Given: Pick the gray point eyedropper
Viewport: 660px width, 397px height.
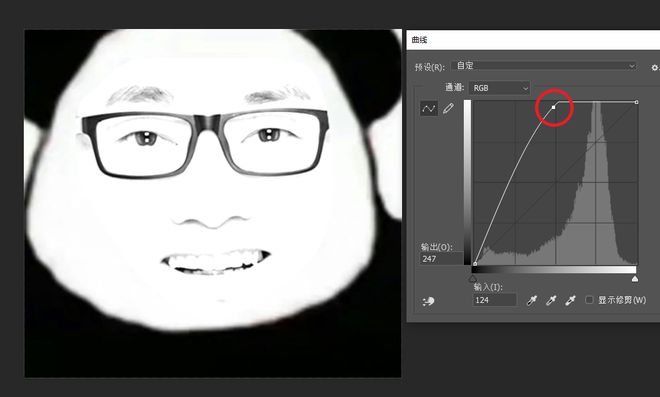Looking at the screenshot, I should coord(551,300).
